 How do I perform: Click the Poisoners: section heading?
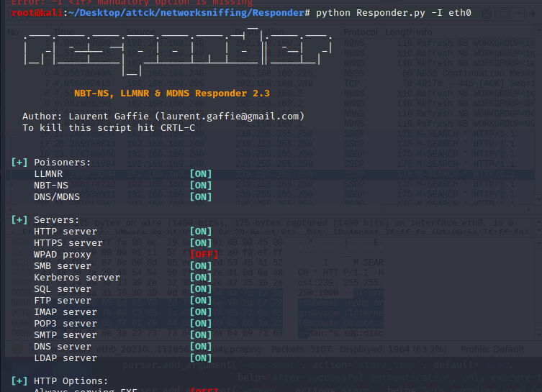click(x=62, y=162)
